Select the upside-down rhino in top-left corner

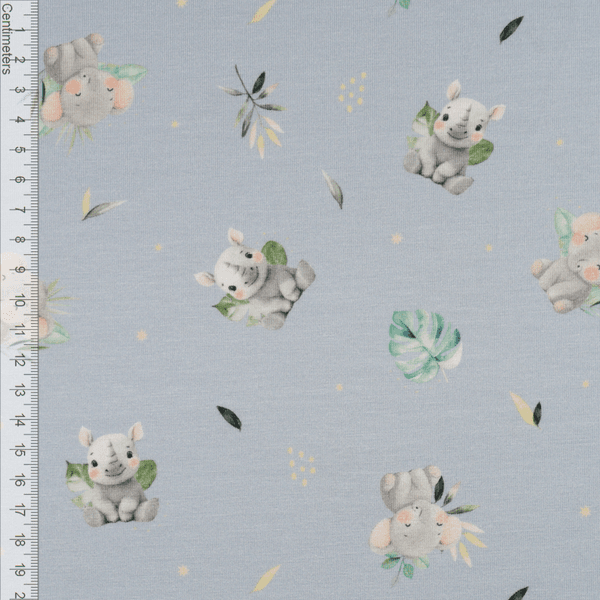[86, 85]
